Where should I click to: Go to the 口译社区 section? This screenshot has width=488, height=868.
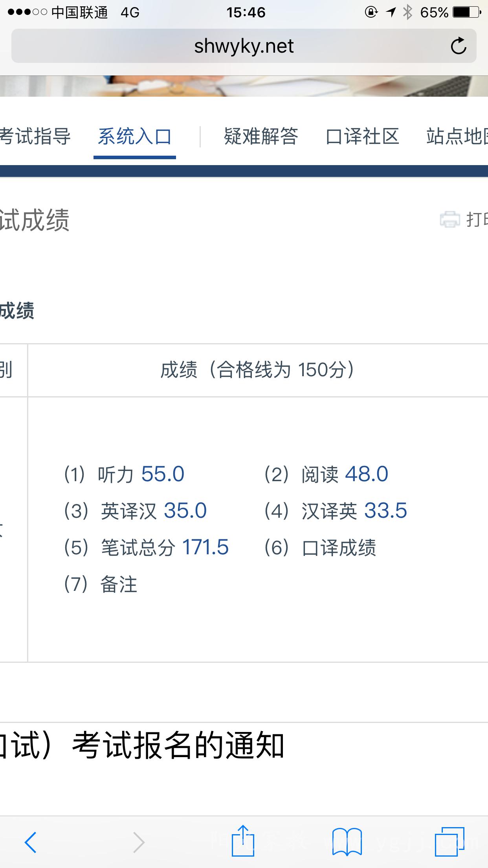tap(362, 136)
